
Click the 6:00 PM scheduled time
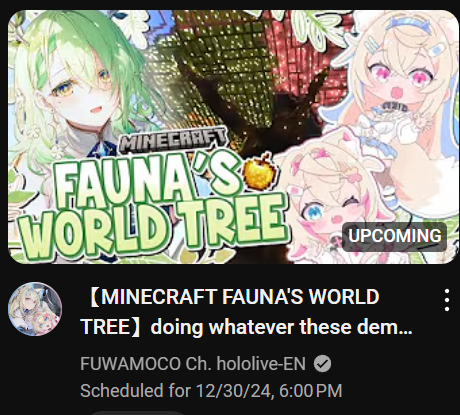point(311,390)
